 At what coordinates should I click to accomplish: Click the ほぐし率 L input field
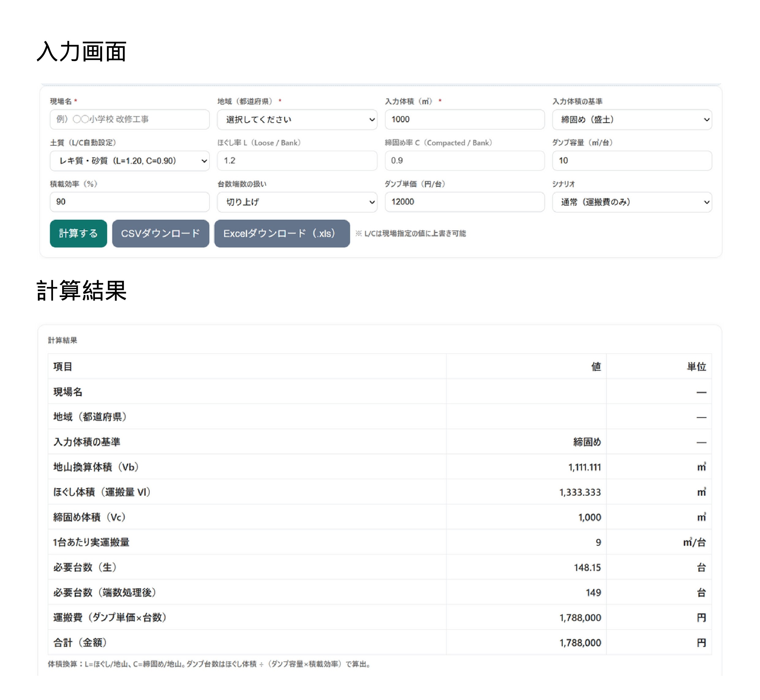pyautogui.click(x=297, y=160)
